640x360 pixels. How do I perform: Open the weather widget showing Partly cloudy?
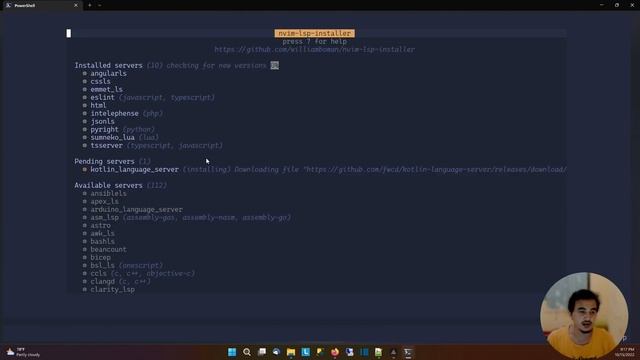point(23,352)
